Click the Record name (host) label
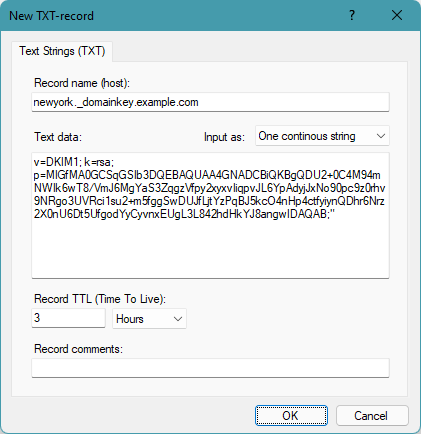This screenshot has width=421, height=434. (82, 83)
